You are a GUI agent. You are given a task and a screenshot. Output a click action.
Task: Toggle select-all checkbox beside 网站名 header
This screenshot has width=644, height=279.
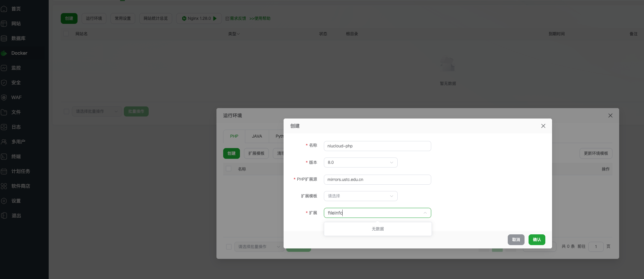[66, 34]
